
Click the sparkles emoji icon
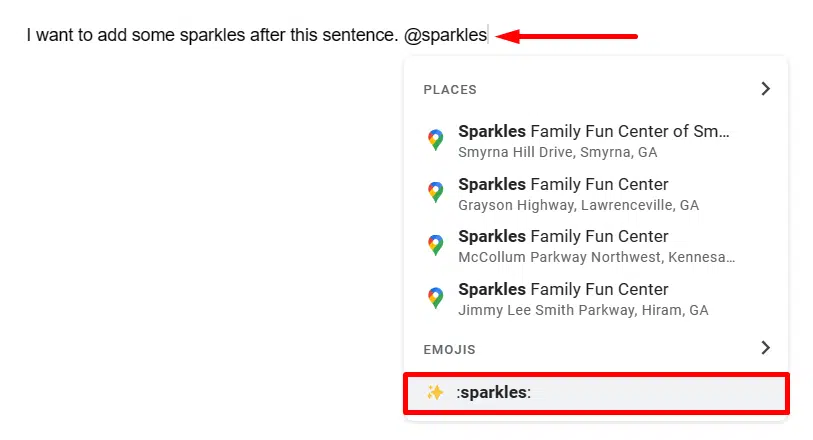pyautogui.click(x=435, y=393)
